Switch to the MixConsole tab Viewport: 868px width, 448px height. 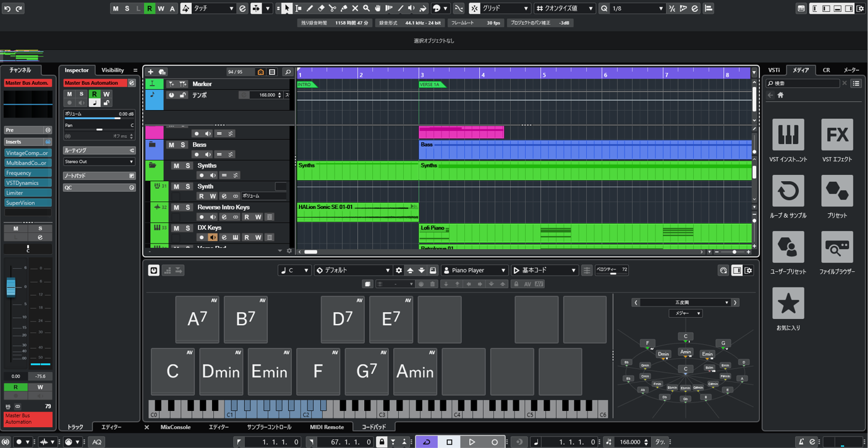pyautogui.click(x=175, y=427)
